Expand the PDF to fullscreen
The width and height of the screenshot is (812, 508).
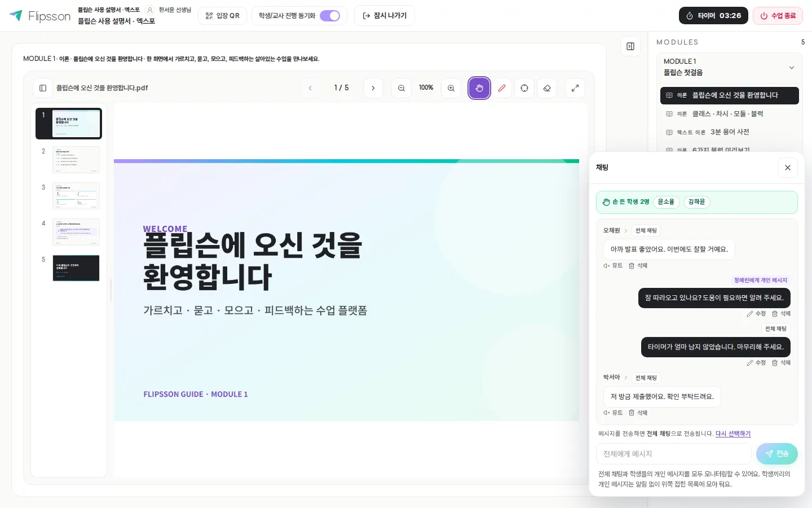tap(575, 88)
